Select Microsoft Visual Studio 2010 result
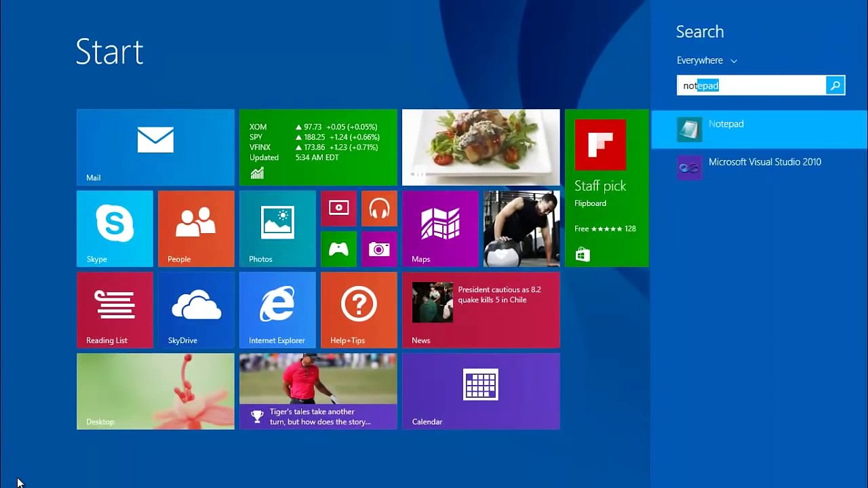Viewport: 868px width, 488px height. [x=759, y=167]
